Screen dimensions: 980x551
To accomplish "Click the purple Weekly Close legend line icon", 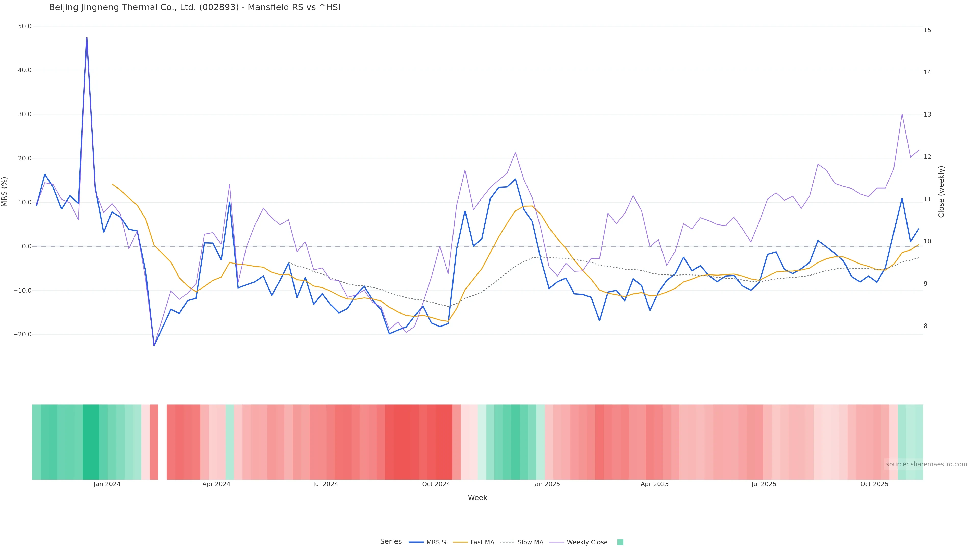I will (557, 542).
